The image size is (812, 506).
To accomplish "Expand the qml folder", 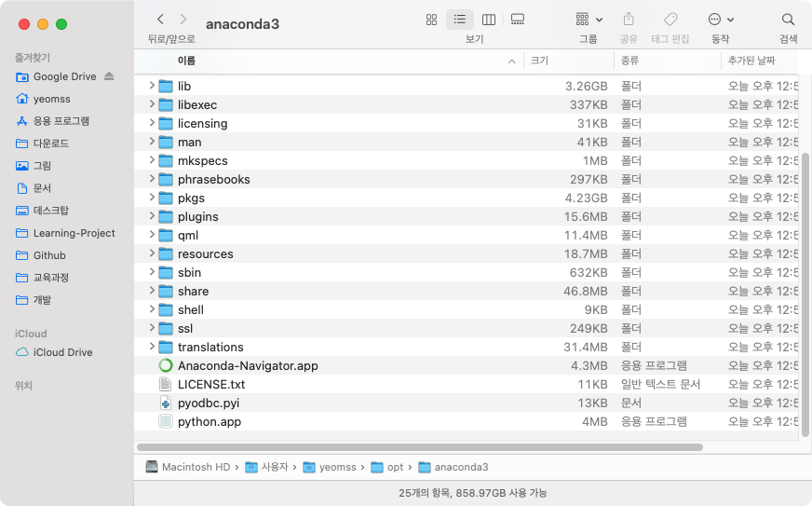I will pyautogui.click(x=152, y=235).
